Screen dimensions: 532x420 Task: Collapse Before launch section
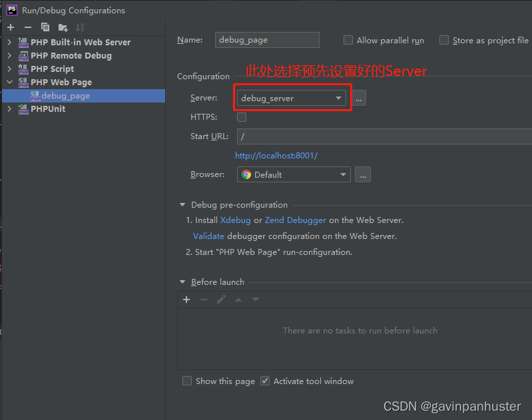pos(182,282)
